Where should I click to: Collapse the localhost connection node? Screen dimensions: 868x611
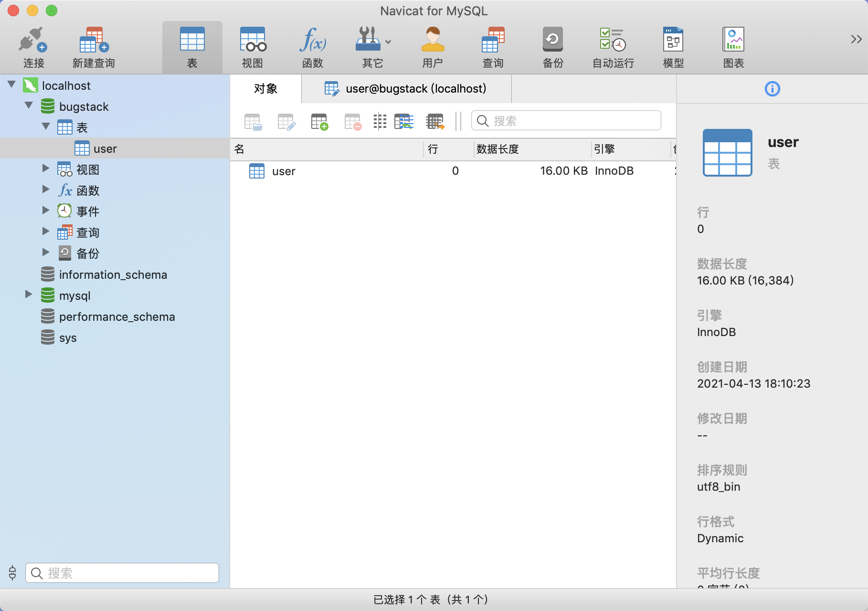(12, 84)
